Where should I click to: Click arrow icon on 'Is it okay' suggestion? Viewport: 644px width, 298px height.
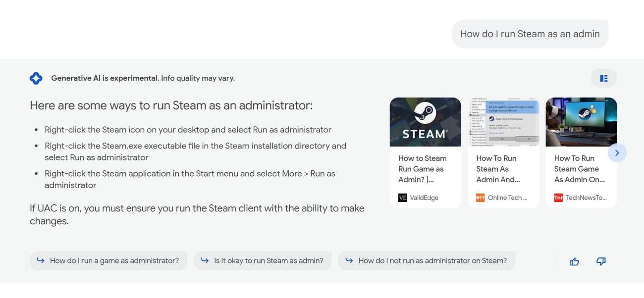(204, 260)
